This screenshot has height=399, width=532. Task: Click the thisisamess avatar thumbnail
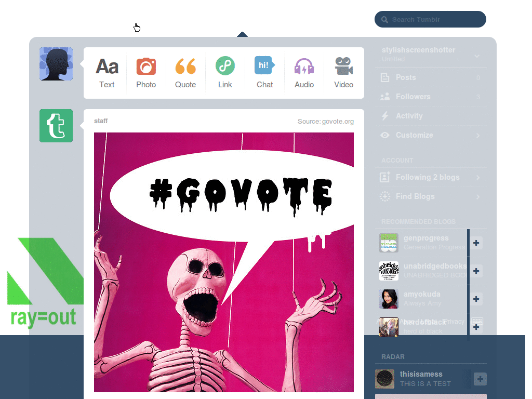pyautogui.click(x=385, y=379)
